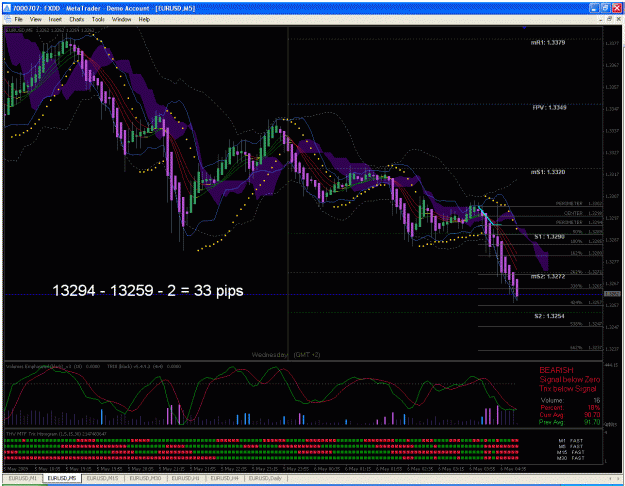Click the S1: 1.3290 support label
This screenshot has width=625, height=486.
pos(550,237)
